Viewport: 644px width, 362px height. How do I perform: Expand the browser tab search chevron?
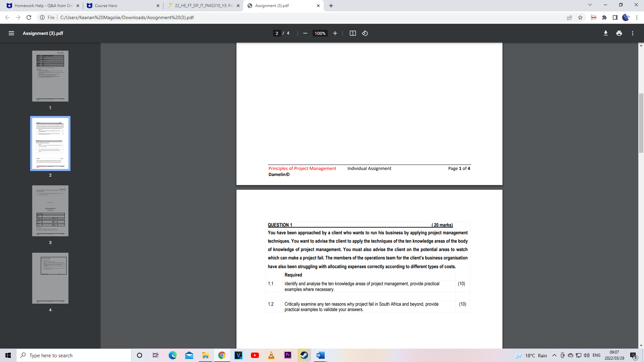tap(590, 5)
